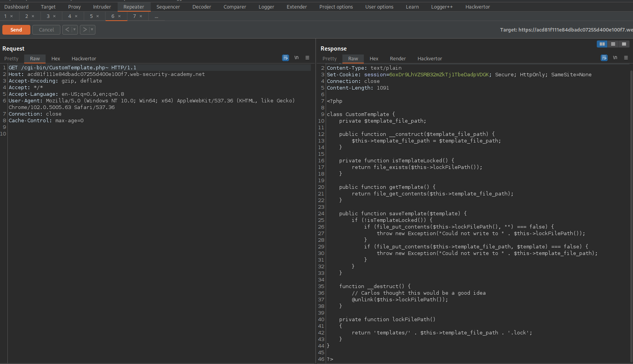Image resolution: width=633 pixels, height=364 pixels.
Task: Open the Project options tab
Action: (x=336, y=7)
